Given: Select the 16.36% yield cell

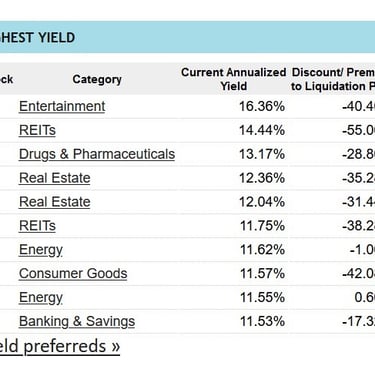Looking at the screenshot, I should click(262, 107).
